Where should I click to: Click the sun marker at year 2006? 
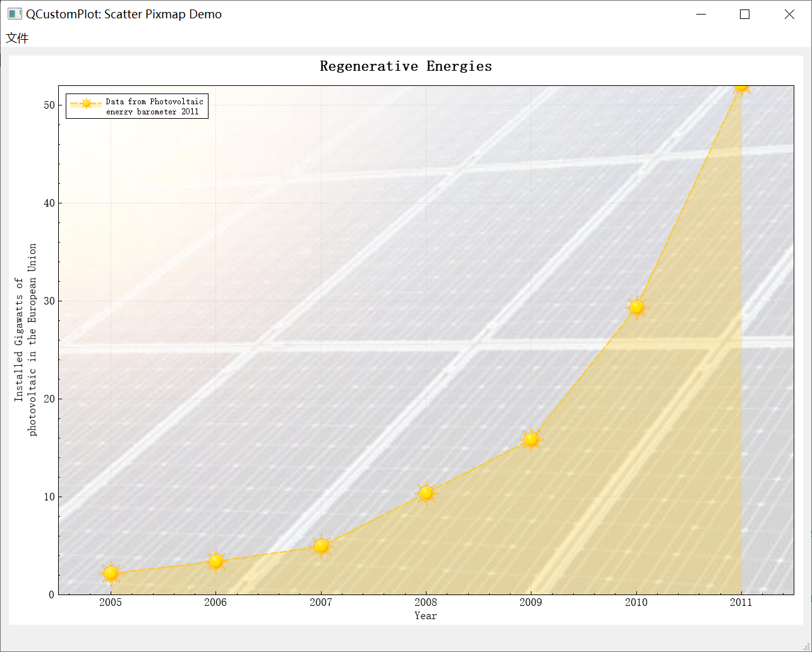pos(216,561)
